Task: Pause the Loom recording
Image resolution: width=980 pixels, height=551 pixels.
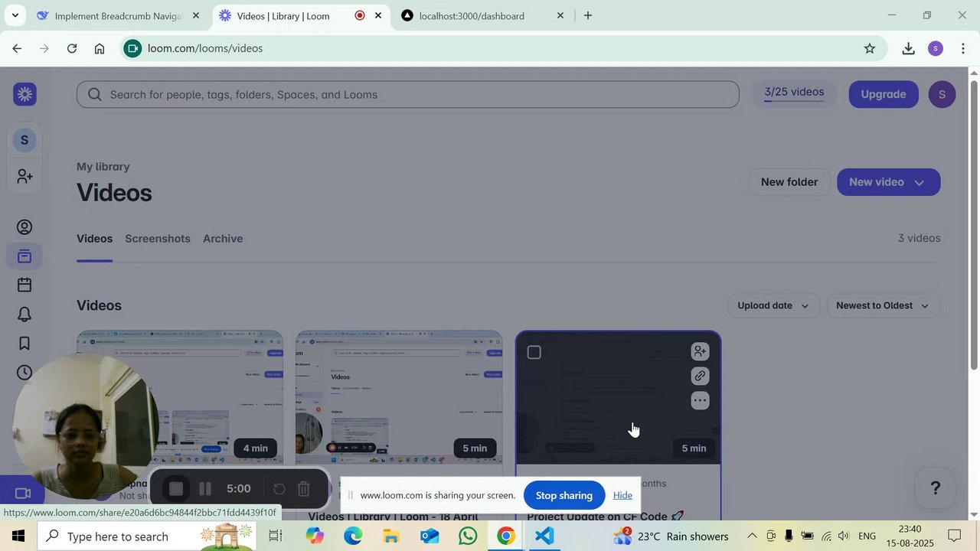Action: 205,489
